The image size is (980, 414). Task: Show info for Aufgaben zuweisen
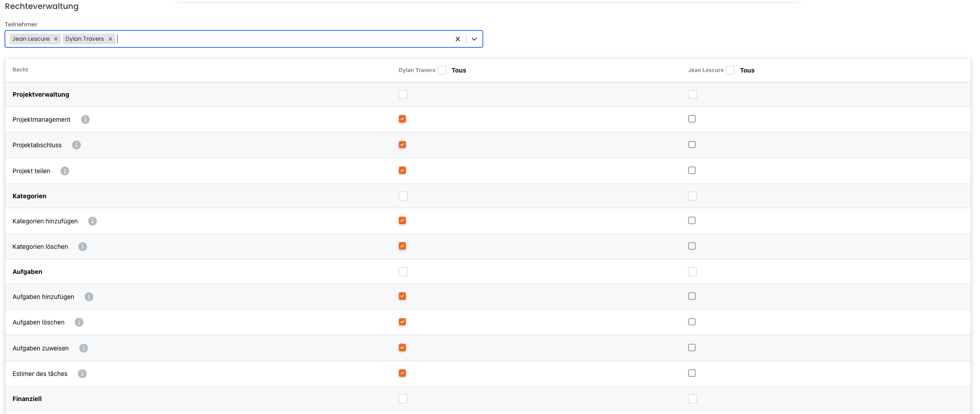pos(84,348)
